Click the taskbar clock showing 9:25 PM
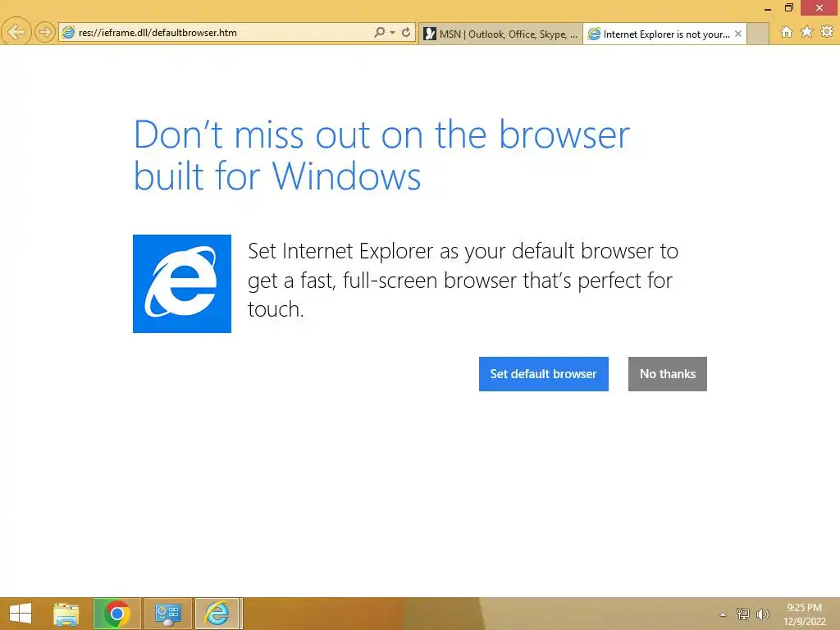Image resolution: width=840 pixels, height=630 pixels. tap(805, 614)
